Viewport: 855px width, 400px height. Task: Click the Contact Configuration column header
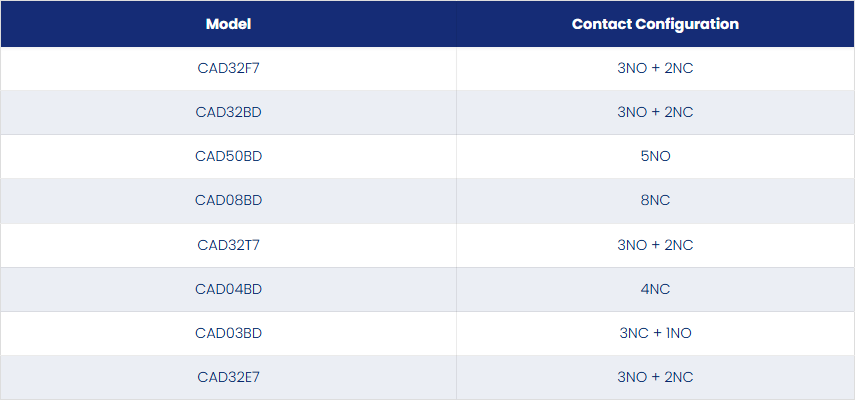655,24
